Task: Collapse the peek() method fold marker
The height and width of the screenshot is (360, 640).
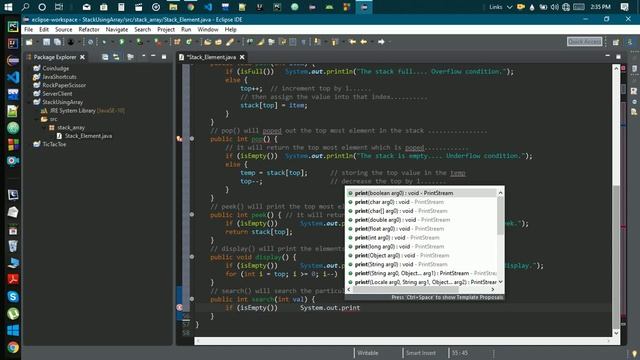Action: pyautogui.click(x=192, y=214)
